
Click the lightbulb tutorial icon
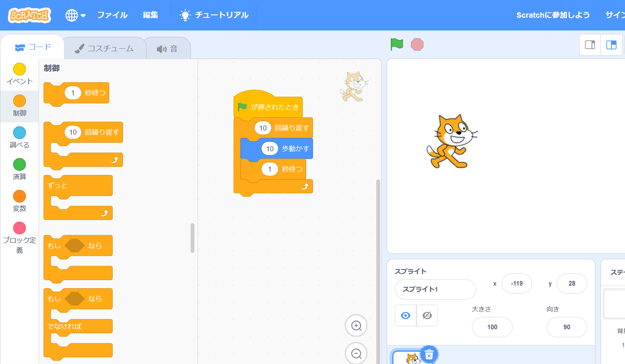(x=185, y=15)
